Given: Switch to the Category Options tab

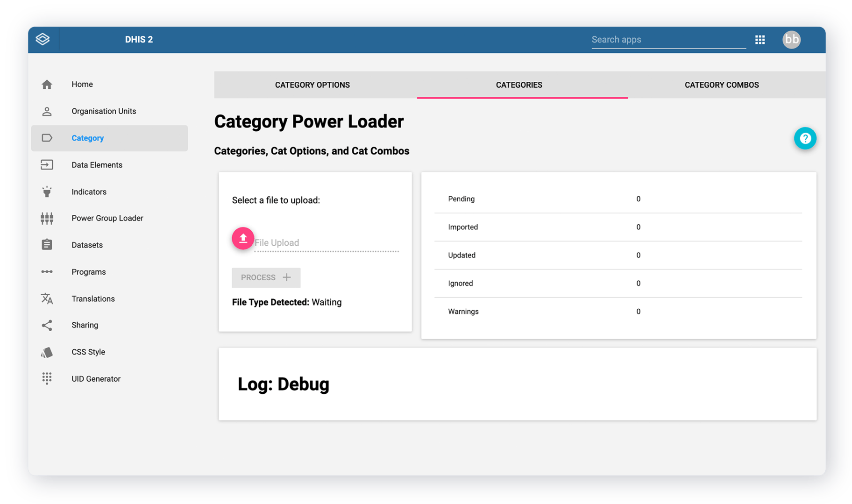Looking at the screenshot, I should click(x=312, y=85).
